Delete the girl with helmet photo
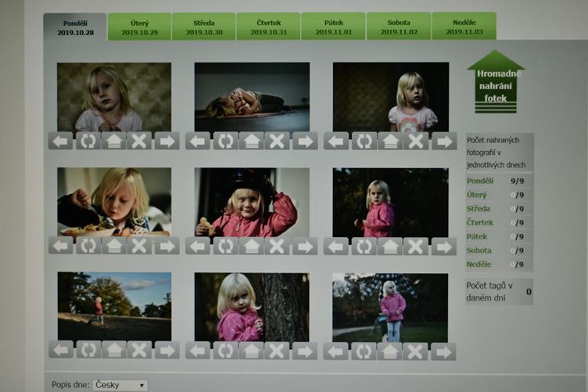The height and width of the screenshot is (392, 588). click(277, 246)
